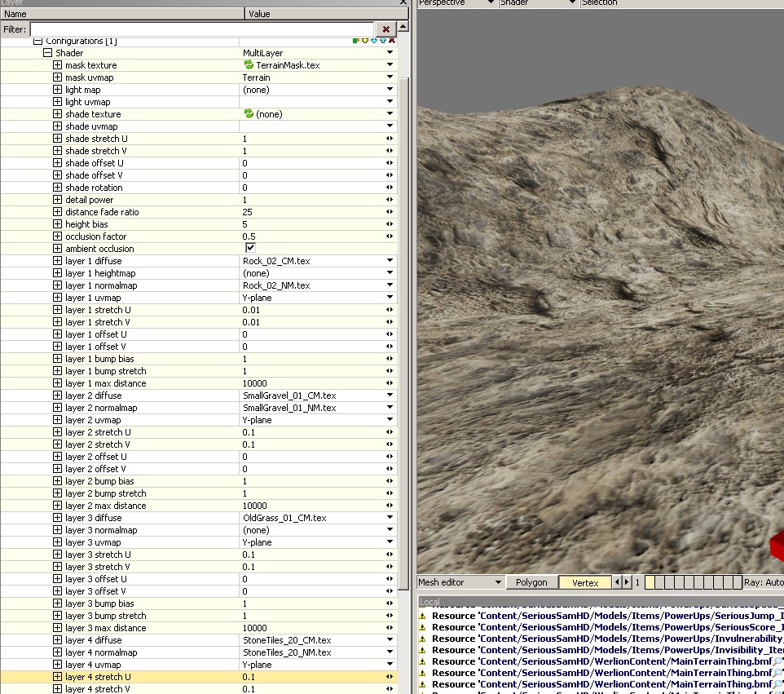Clear the filter with the red X button
This screenshot has height=694, width=784.
coord(387,29)
